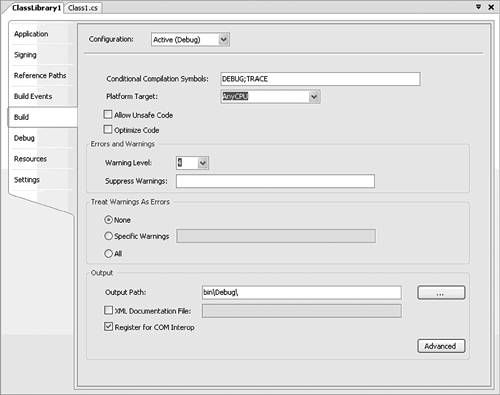This screenshot has width=500, height=395.
Task: Open the Advanced build settings
Action: (441, 346)
